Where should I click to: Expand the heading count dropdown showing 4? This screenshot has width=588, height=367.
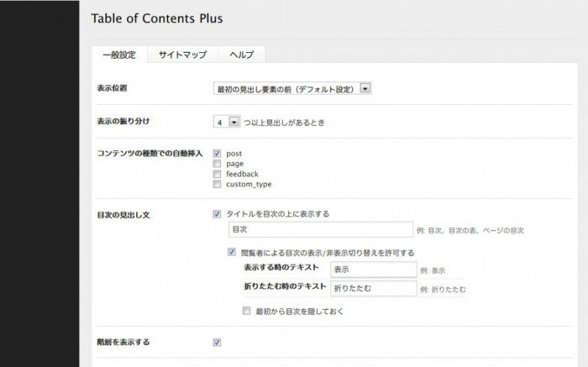pyautogui.click(x=228, y=122)
